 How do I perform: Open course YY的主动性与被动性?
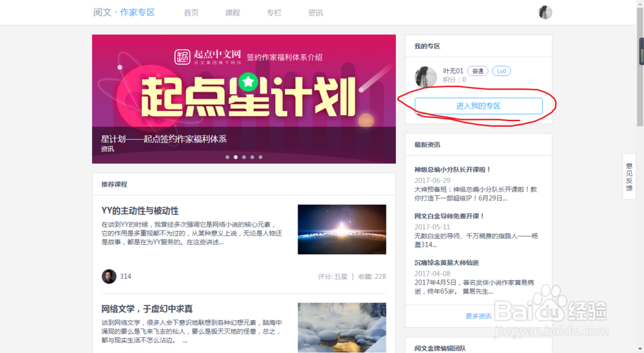click(x=140, y=211)
